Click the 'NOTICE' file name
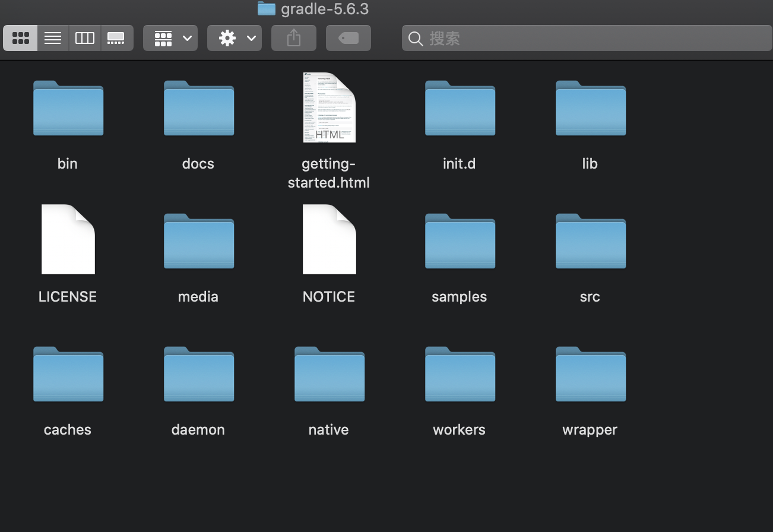 coord(329,297)
